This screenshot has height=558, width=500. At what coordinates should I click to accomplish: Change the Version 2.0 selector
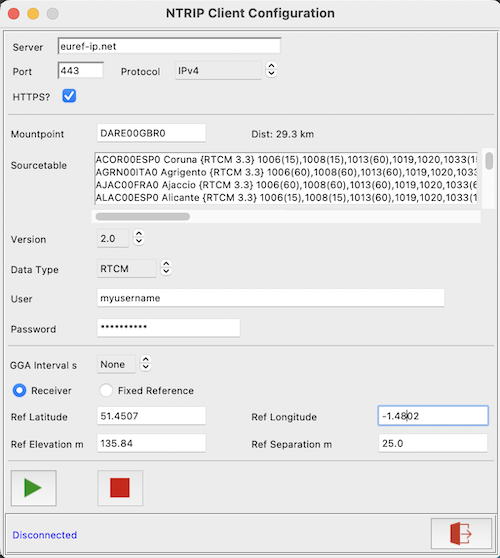pos(120,238)
